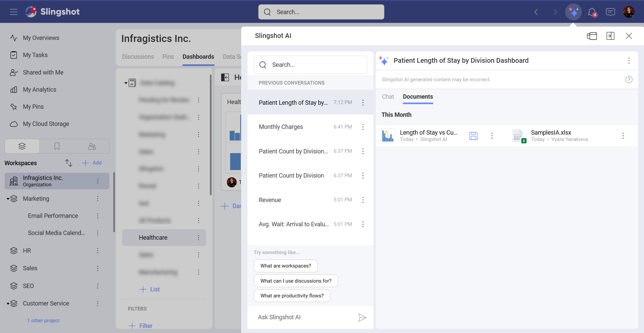This screenshot has width=644, height=333.
Task: Open help icon beside AI disclaimer
Action: [x=629, y=80]
